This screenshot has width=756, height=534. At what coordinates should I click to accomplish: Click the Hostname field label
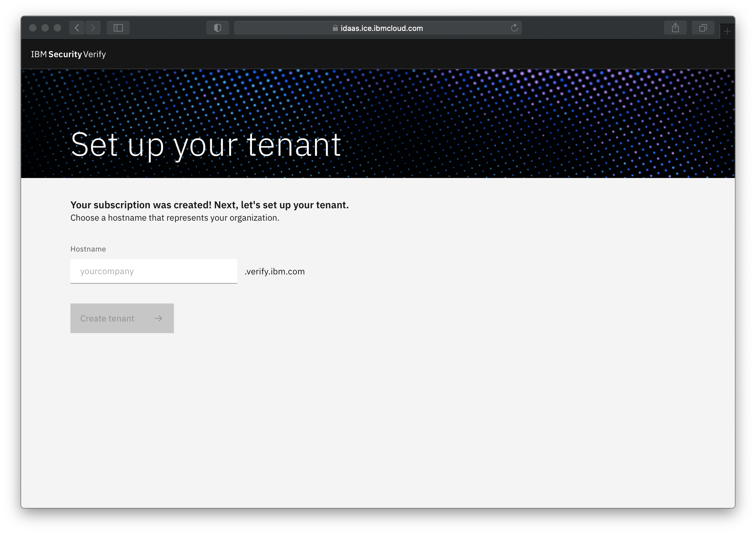pyautogui.click(x=88, y=249)
